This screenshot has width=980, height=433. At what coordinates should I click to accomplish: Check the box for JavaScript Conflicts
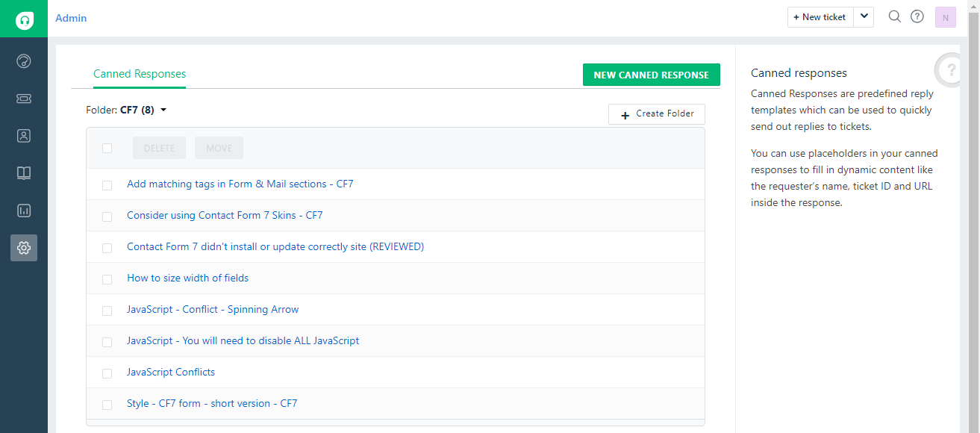[107, 373]
